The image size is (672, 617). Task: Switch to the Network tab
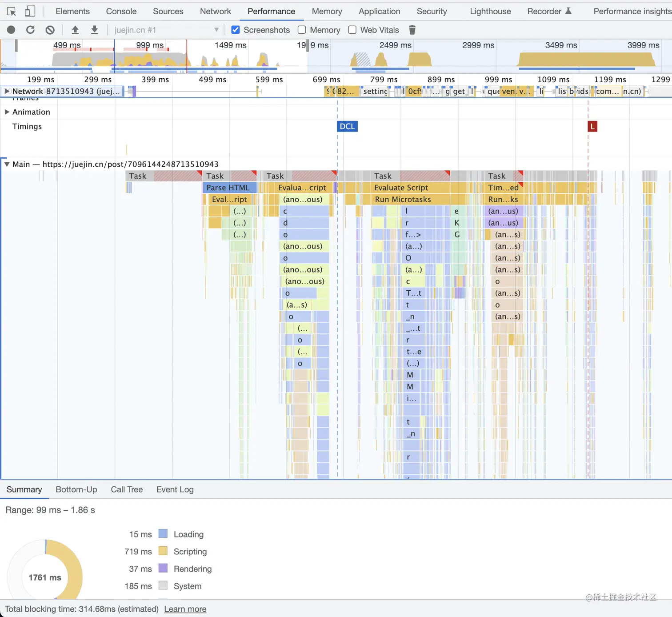click(x=216, y=11)
